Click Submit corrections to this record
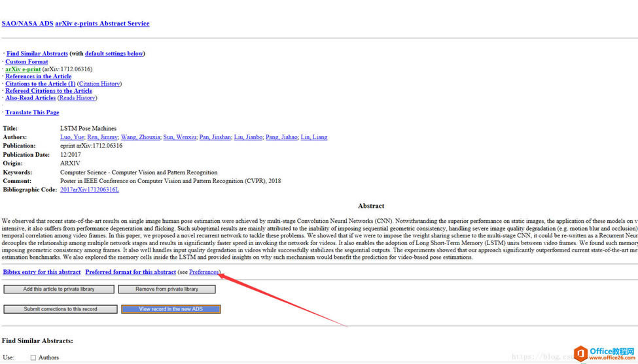 click(60, 309)
